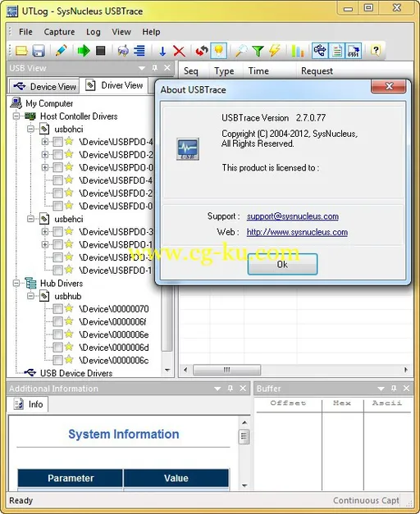Open the bar chart statistics icon

click(x=297, y=51)
